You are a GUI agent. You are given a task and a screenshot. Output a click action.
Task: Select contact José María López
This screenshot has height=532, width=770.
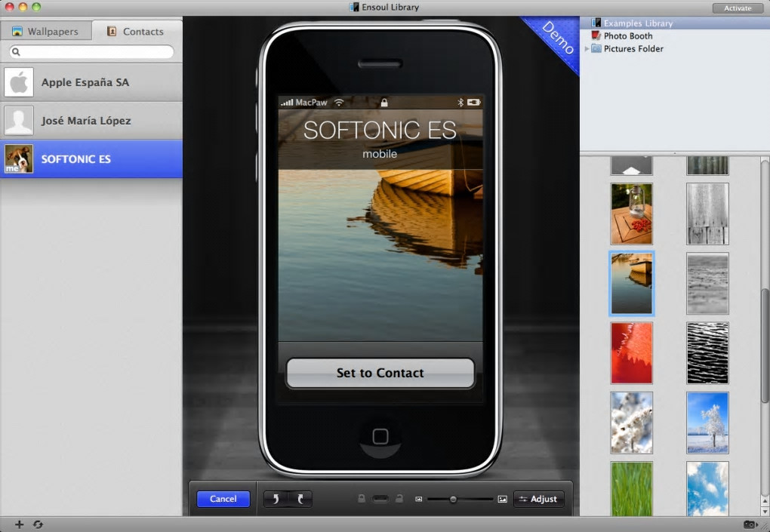[91, 120]
